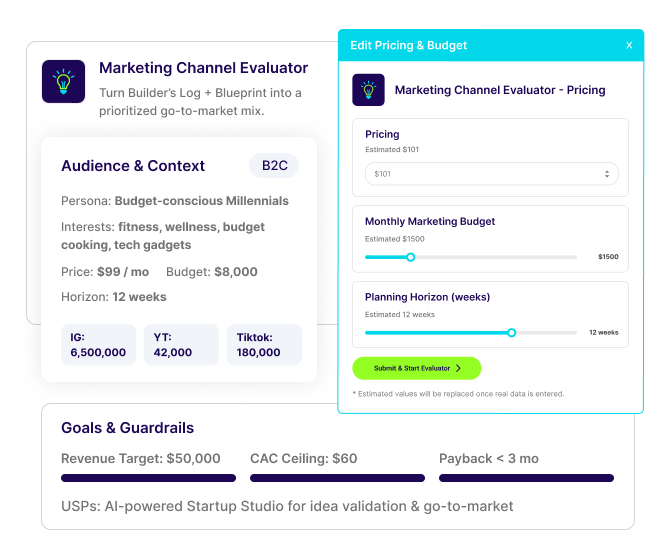
Task: Select the B2C audience badge
Action: 273,166
